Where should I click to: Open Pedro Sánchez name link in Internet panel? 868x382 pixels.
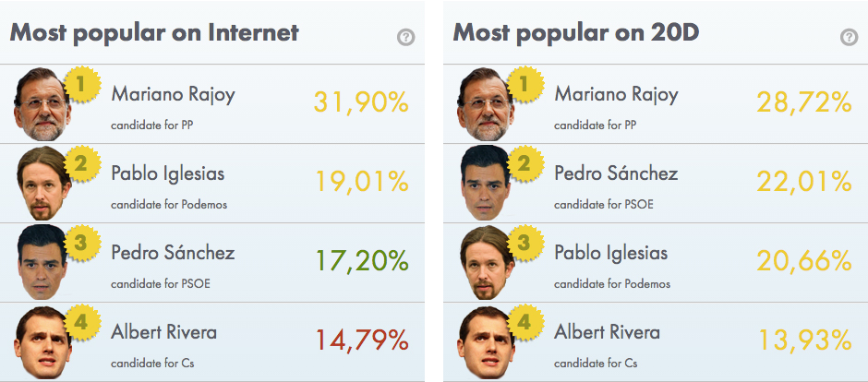click(x=173, y=253)
